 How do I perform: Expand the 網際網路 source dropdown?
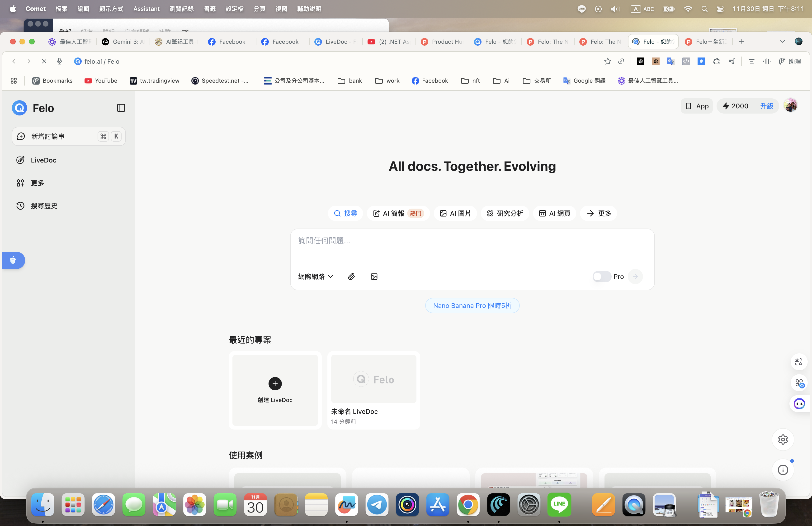pyautogui.click(x=315, y=277)
